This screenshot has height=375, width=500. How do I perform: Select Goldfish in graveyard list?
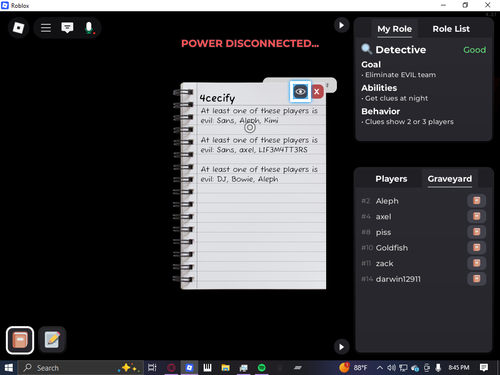point(392,248)
